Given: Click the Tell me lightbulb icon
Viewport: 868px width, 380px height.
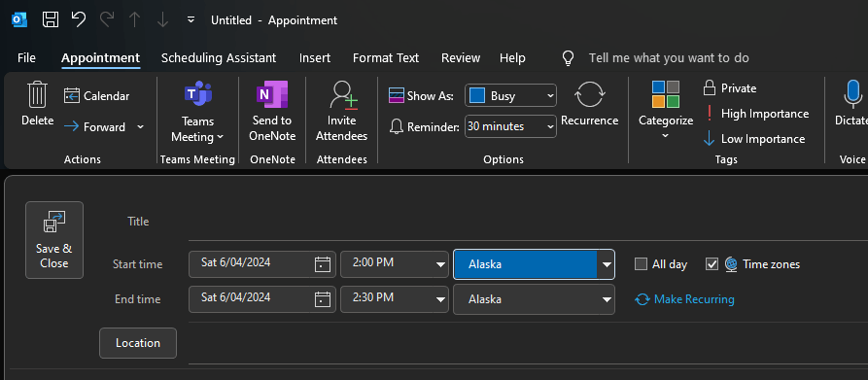Looking at the screenshot, I should [x=568, y=58].
